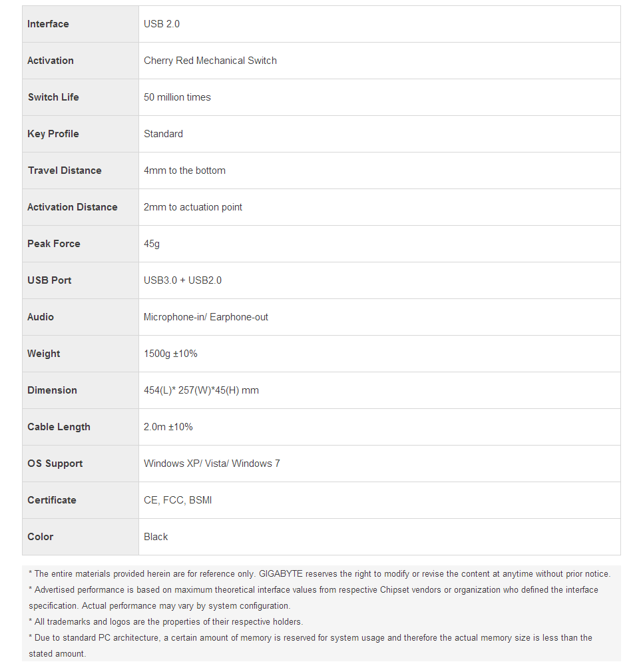Click the Color row label
Image resolution: width=643 pixels, height=672 pixels.
[x=41, y=537]
